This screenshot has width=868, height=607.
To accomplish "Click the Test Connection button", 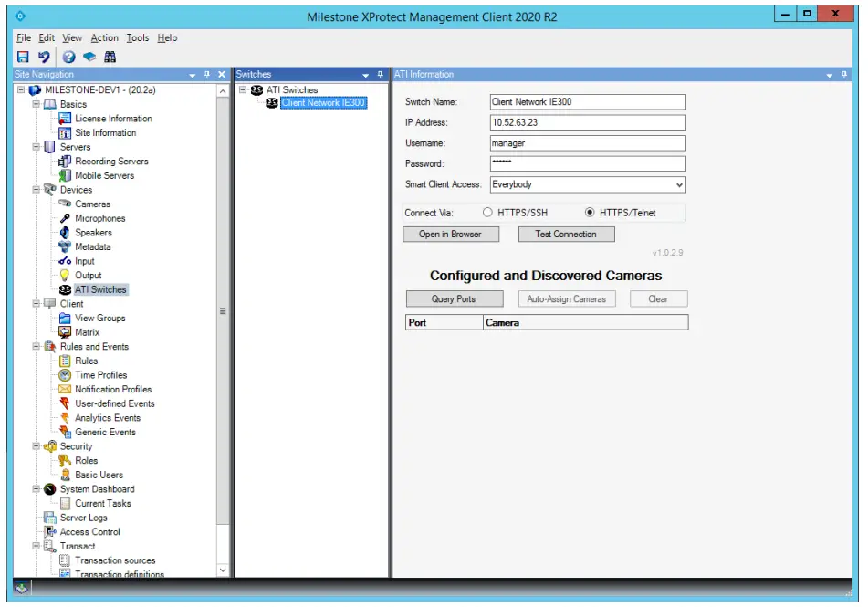I will pos(566,235).
